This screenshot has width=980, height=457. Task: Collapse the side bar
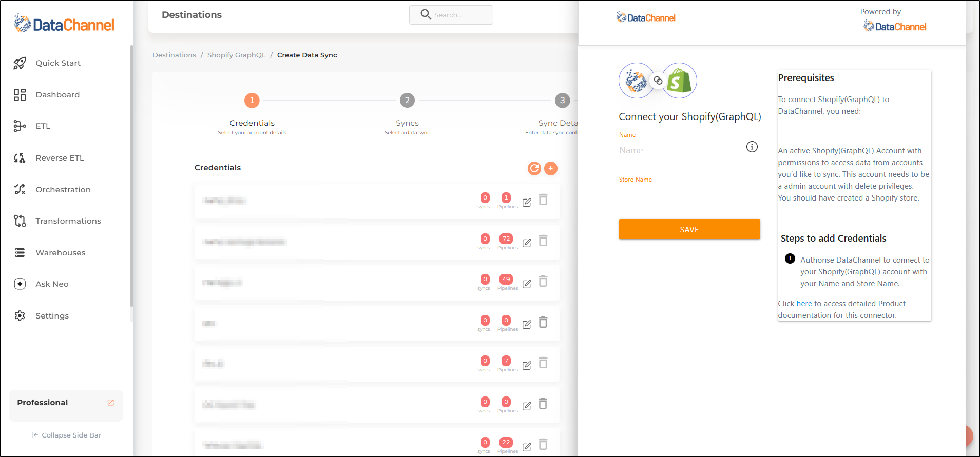(x=66, y=435)
